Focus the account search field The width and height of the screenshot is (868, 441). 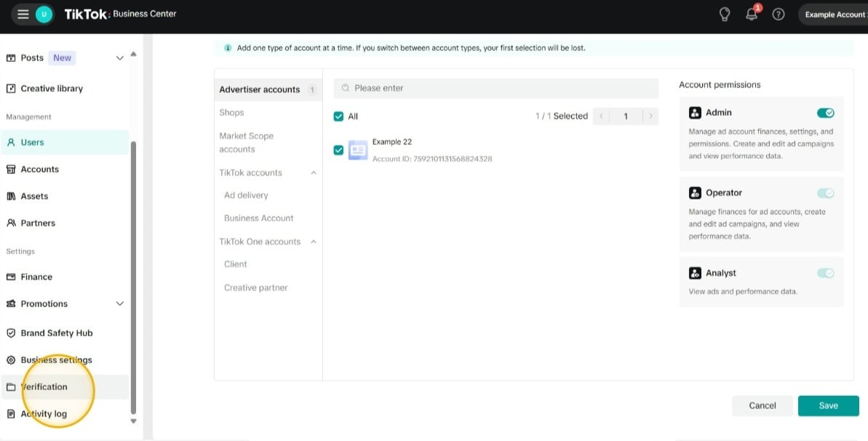(x=502, y=88)
